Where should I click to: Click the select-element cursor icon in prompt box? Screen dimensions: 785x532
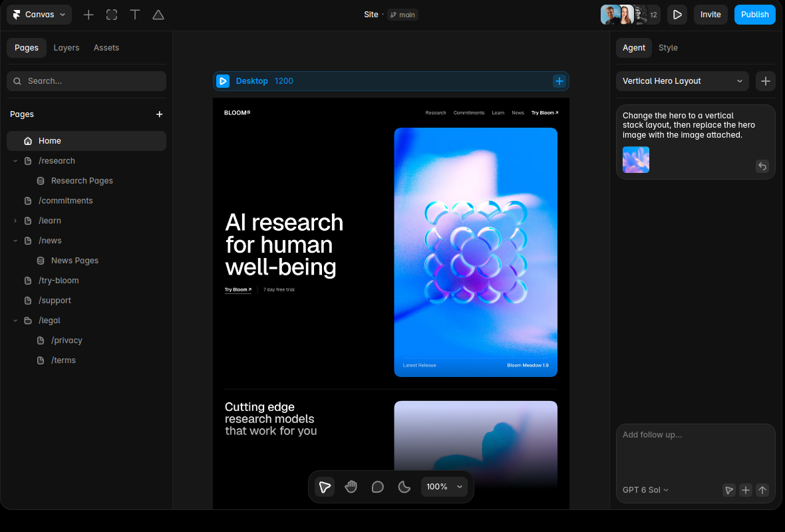[x=729, y=490]
